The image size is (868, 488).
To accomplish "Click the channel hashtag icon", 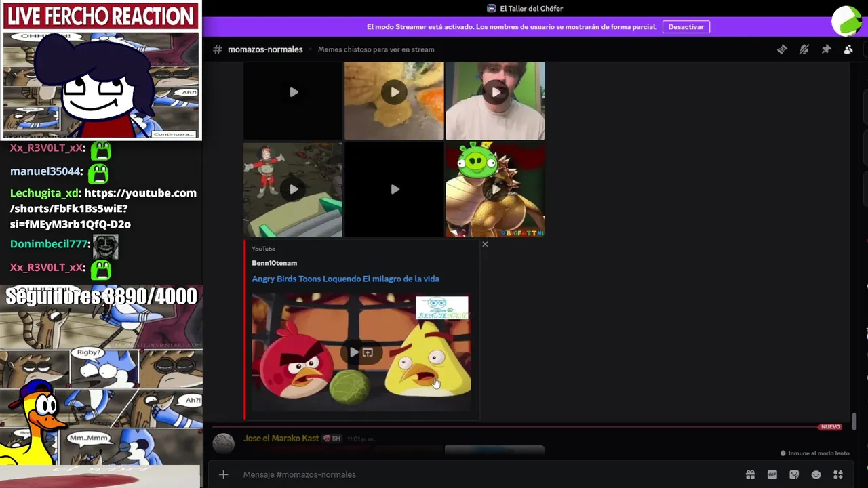I will point(218,49).
